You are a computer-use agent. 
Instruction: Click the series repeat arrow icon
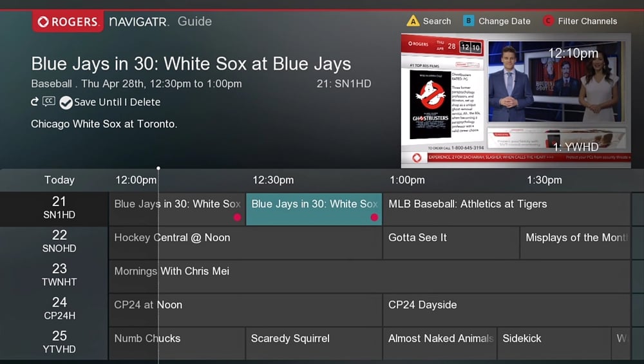(x=35, y=102)
